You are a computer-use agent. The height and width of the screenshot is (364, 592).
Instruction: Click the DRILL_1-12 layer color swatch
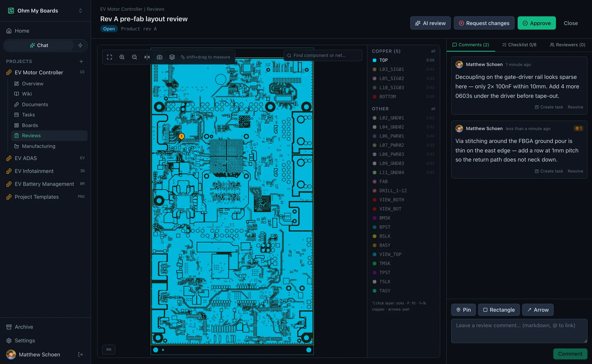pyautogui.click(x=374, y=191)
